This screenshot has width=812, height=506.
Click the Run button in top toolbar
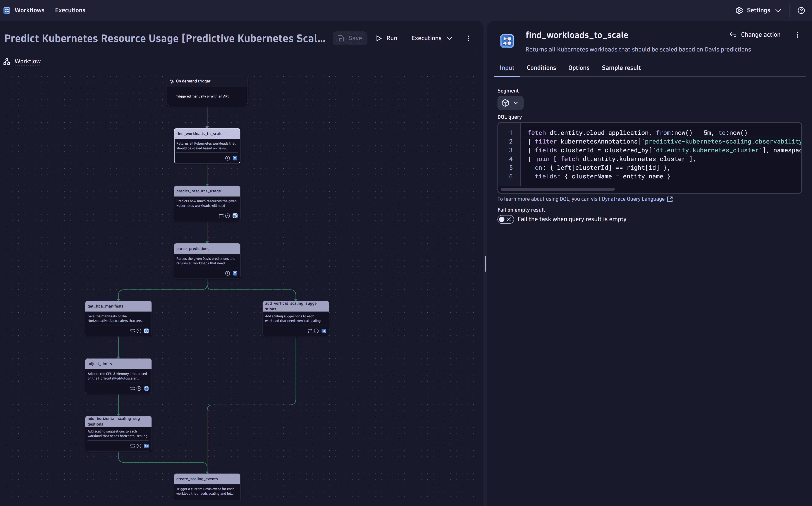click(387, 38)
